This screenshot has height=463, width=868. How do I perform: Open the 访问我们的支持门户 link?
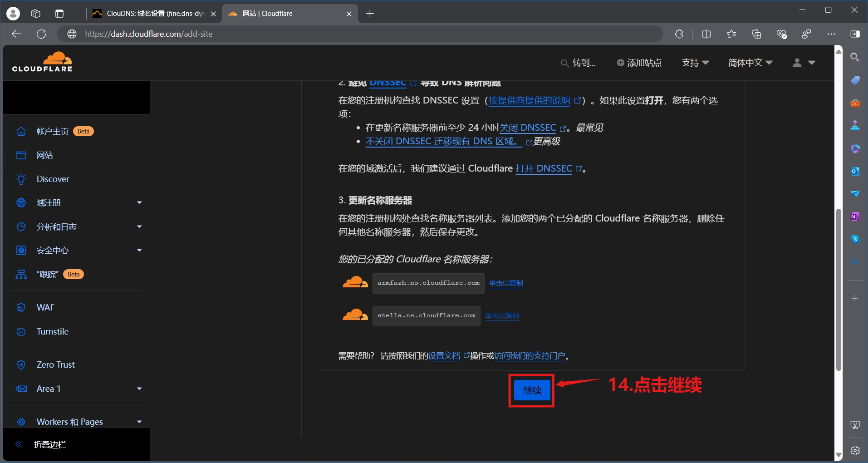(530, 356)
